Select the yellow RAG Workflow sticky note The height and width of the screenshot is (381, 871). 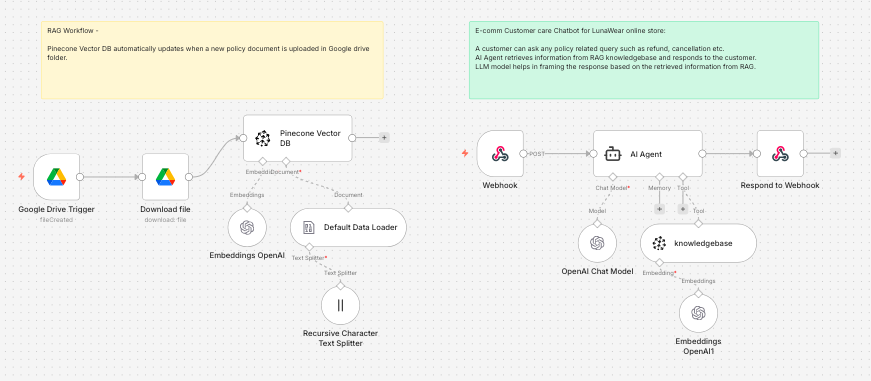[x=212, y=61]
